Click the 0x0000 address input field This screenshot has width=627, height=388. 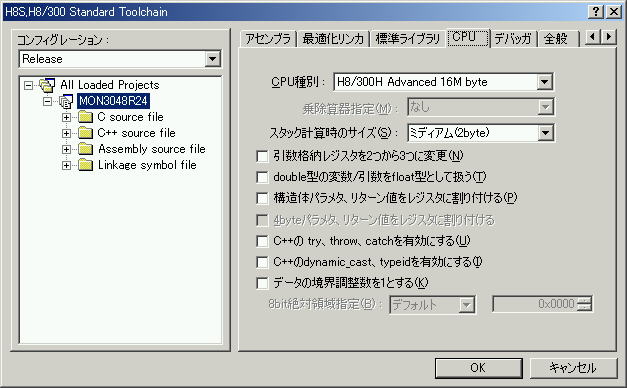535,304
